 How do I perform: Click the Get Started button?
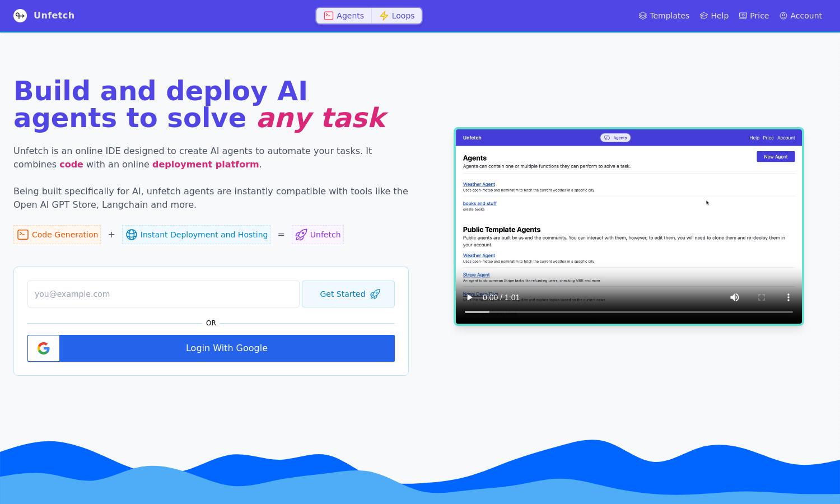coord(348,294)
